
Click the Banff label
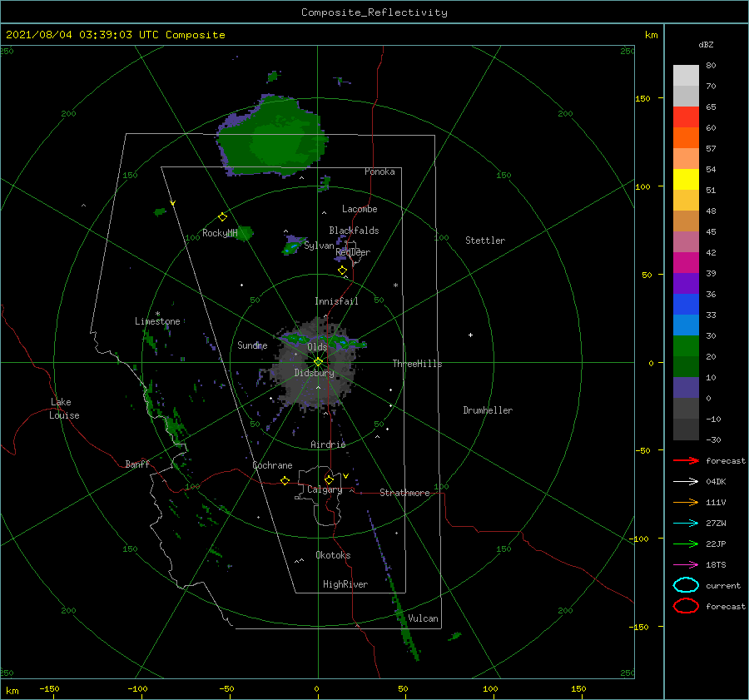pyautogui.click(x=137, y=464)
